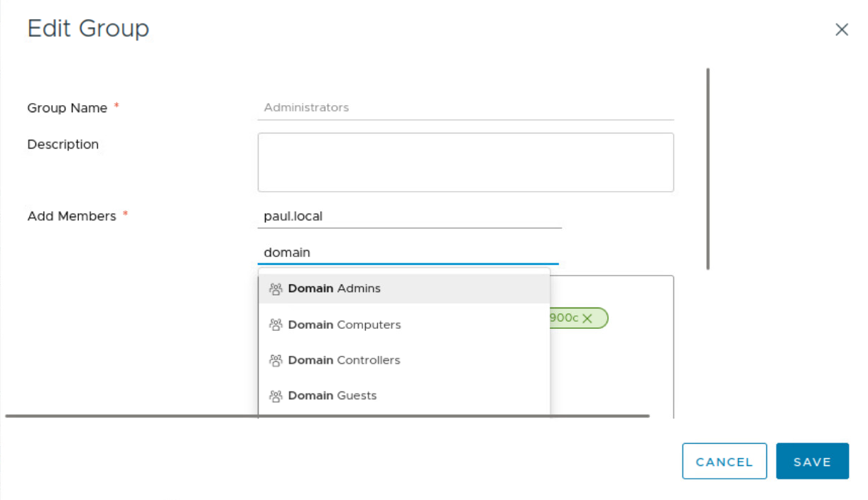
Task: Select the Domain Guests label in list
Action: click(332, 396)
